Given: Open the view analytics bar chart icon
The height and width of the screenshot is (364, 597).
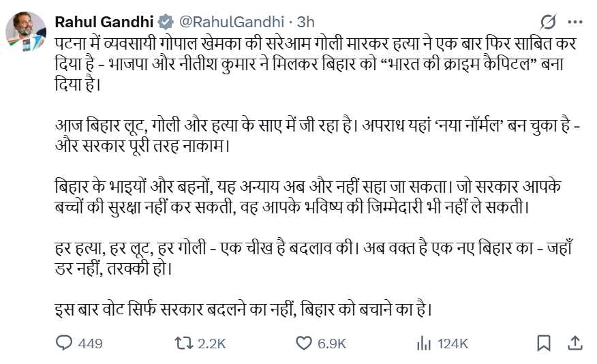Looking at the screenshot, I should point(423,343).
